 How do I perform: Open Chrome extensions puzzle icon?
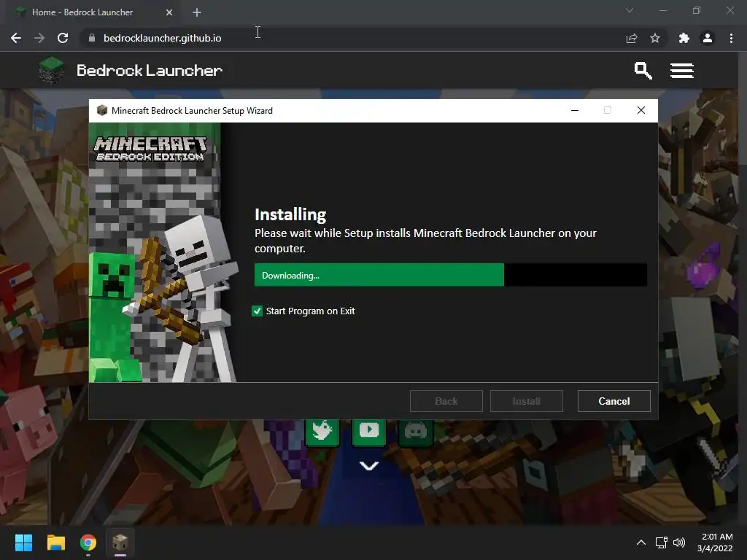tap(684, 38)
